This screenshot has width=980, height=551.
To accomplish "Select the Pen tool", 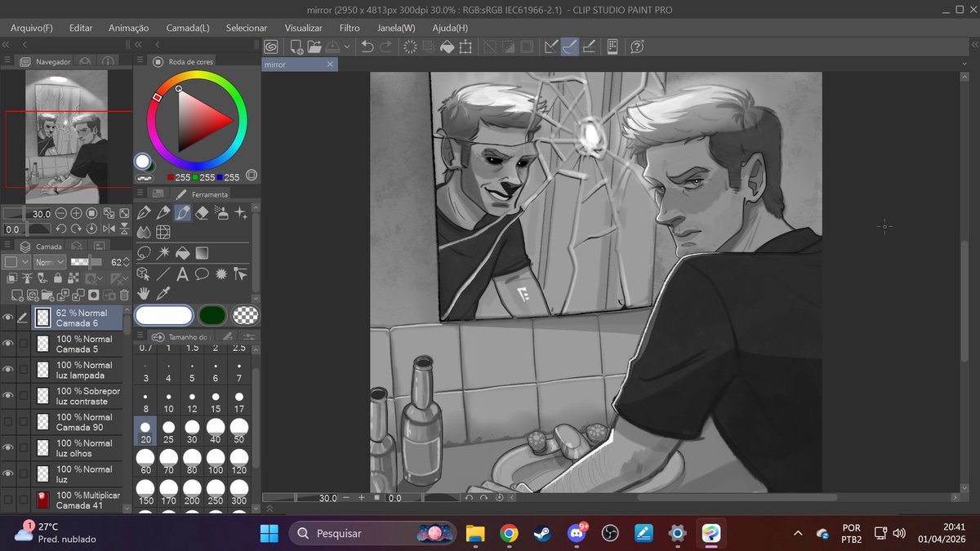I will click(x=144, y=212).
